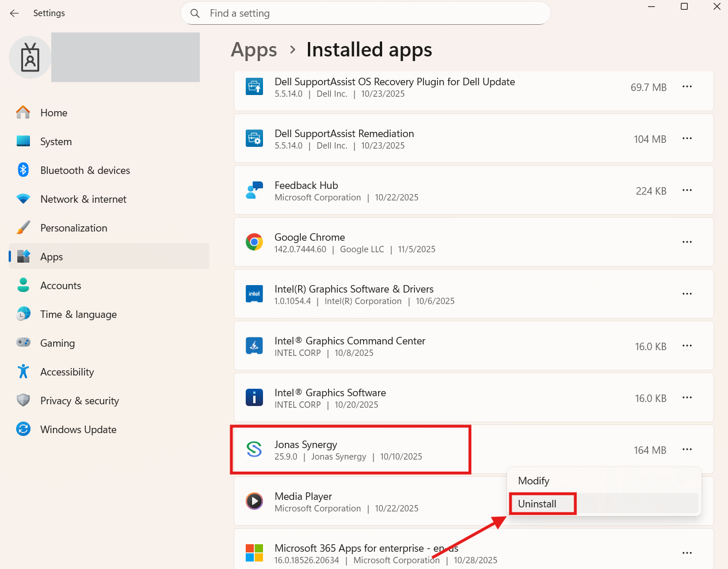Click Intel(R) Graphics Software & Drivers icon

[254, 294]
